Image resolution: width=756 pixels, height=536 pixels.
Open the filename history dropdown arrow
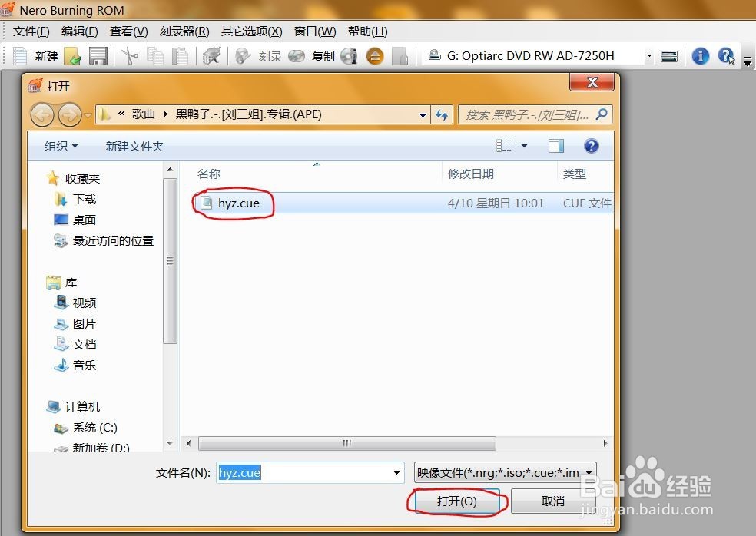(396, 472)
